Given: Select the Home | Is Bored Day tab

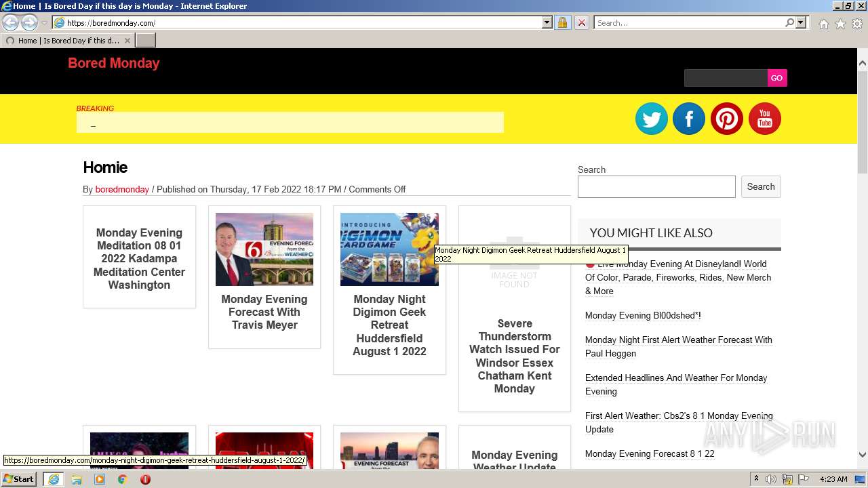Looking at the screenshot, I should tap(68, 41).
